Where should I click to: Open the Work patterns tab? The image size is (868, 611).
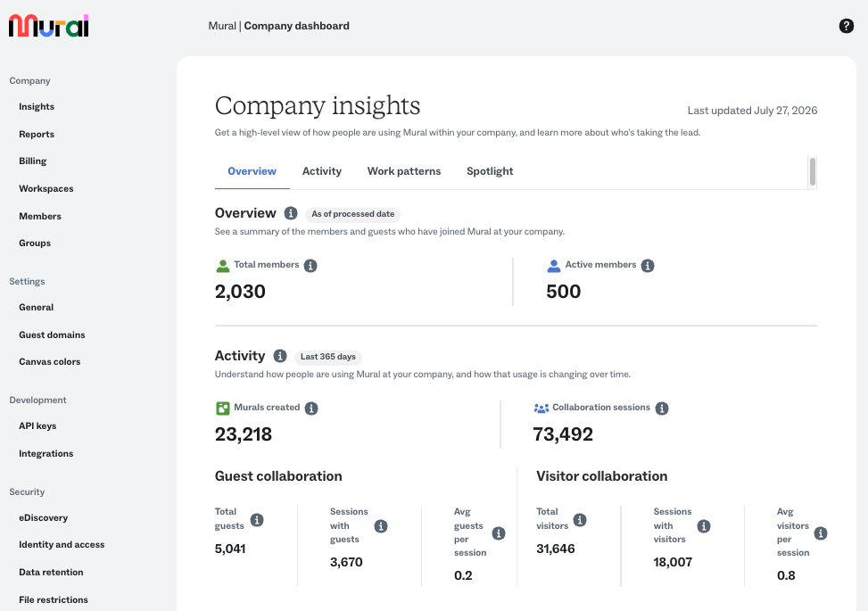click(404, 171)
